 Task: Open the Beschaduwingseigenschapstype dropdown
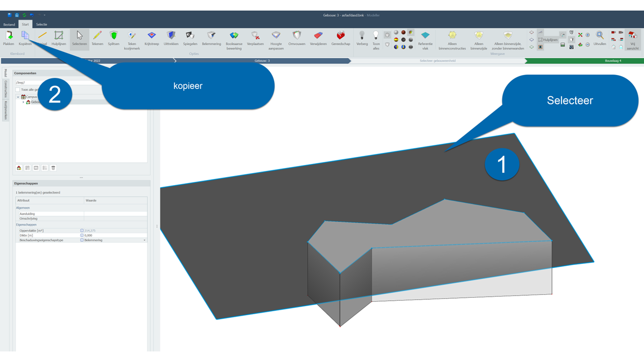(x=145, y=240)
